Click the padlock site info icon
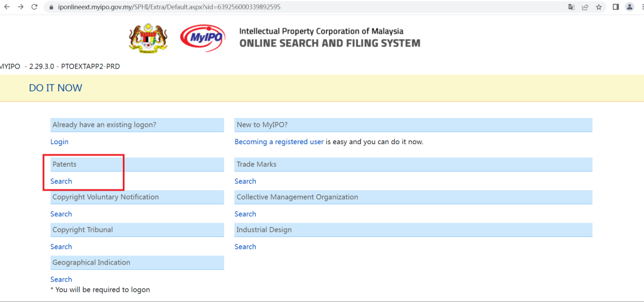Screen dimensions: 644x302 (51, 7)
